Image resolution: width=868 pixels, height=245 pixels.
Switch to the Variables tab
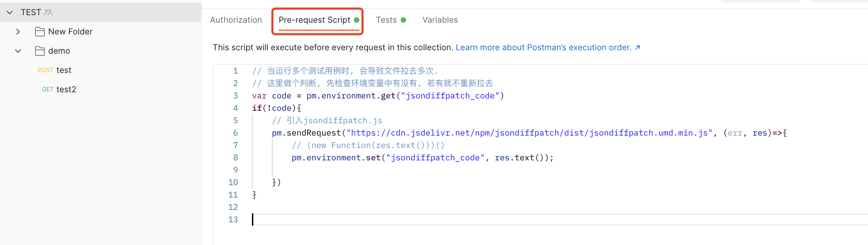(440, 20)
